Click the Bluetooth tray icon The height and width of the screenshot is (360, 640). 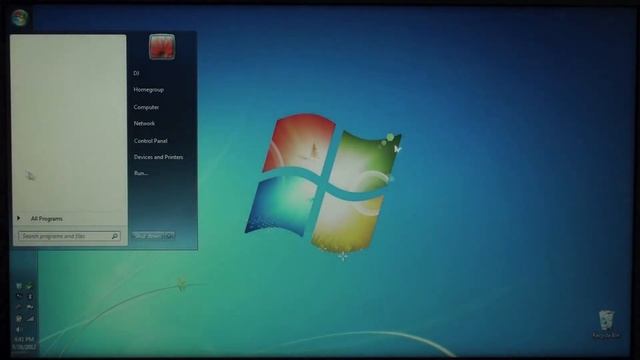[x=30, y=296]
